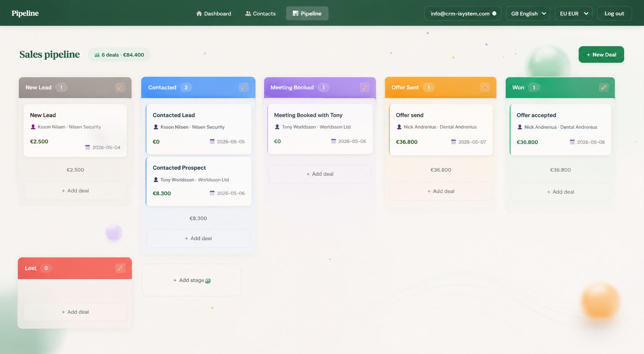Edit the Offer Sent stage pencil icon
Image resolution: width=644 pixels, height=354 pixels.
click(x=485, y=88)
